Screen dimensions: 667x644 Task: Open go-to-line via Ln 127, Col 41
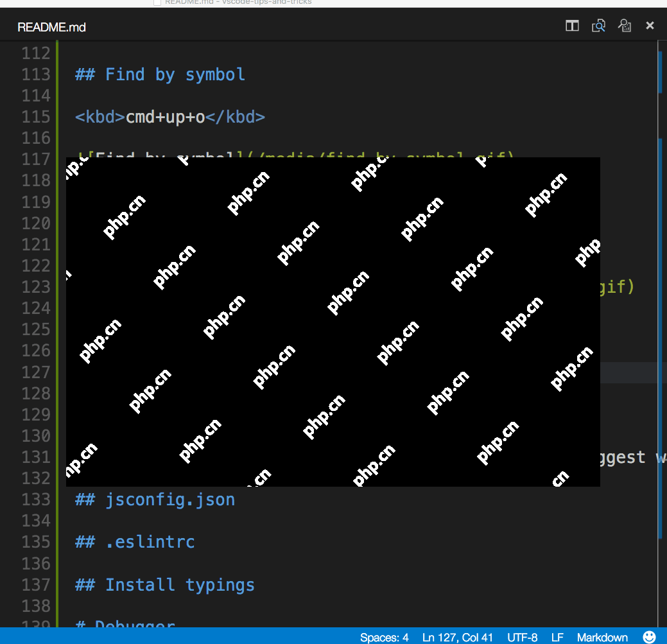(457, 637)
